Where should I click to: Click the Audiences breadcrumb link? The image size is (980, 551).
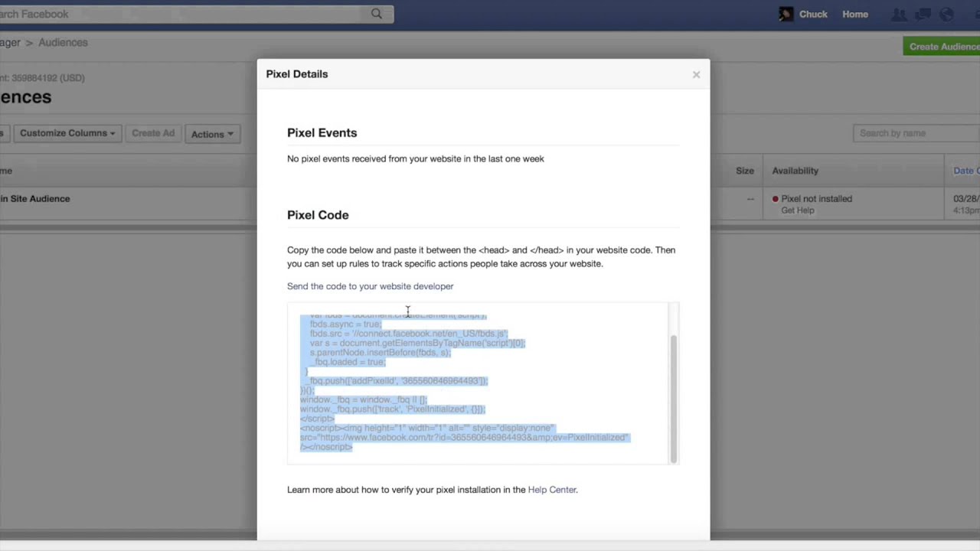click(x=63, y=43)
